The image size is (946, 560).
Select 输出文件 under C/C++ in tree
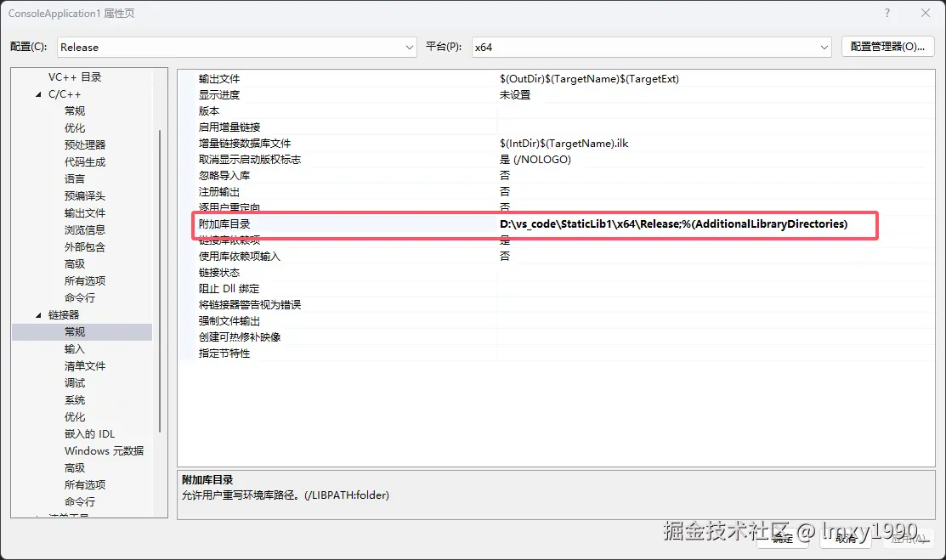tap(85, 213)
